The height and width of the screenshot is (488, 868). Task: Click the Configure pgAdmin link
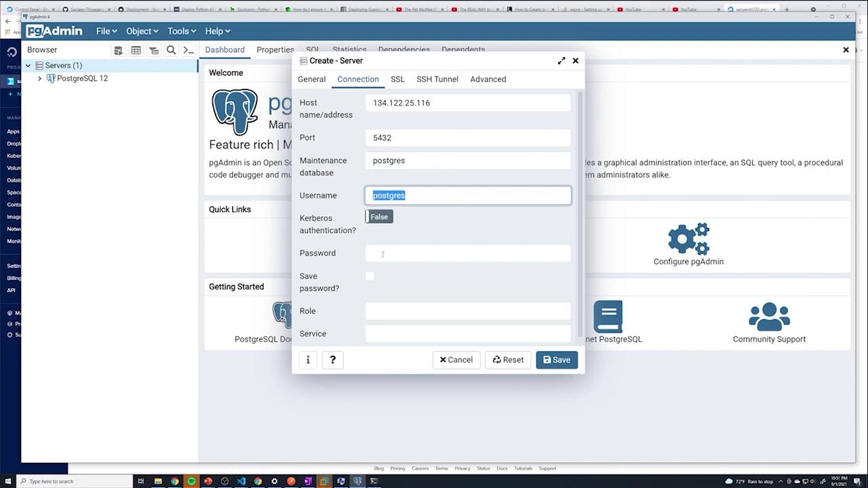click(688, 262)
